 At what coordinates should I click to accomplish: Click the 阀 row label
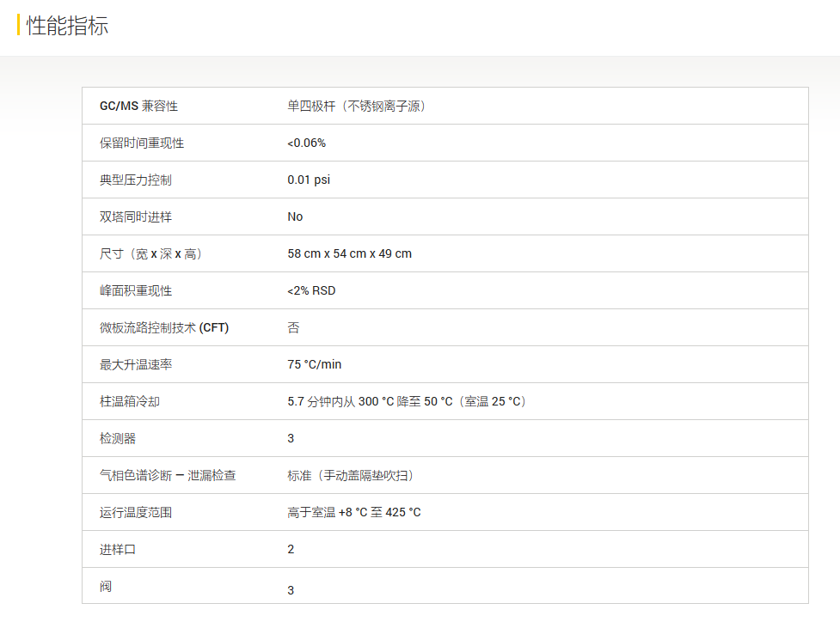[x=106, y=587]
